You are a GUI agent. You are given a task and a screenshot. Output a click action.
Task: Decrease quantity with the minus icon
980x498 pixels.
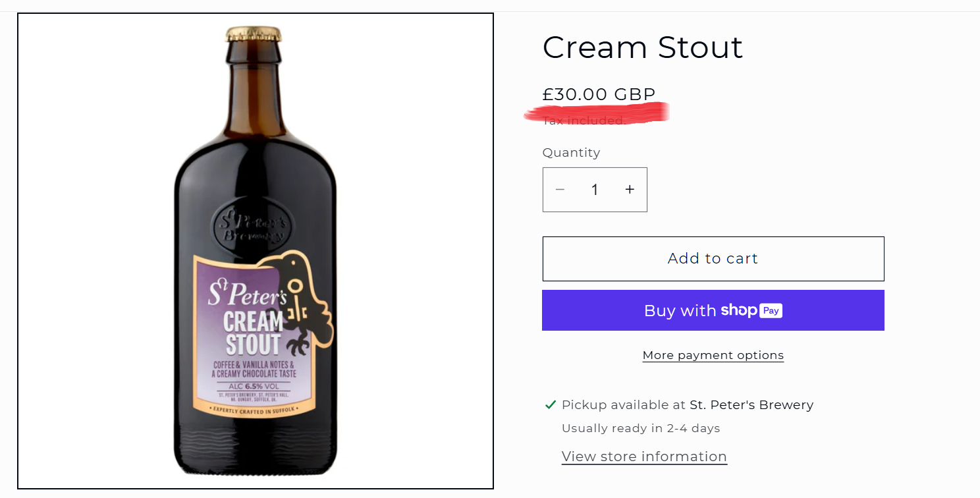click(x=560, y=190)
